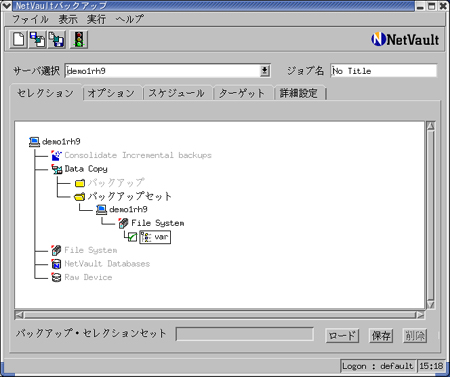The height and width of the screenshot is (377, 450).
Task: Switch to the スケジュール tab
Action: (x=177, y=93)
